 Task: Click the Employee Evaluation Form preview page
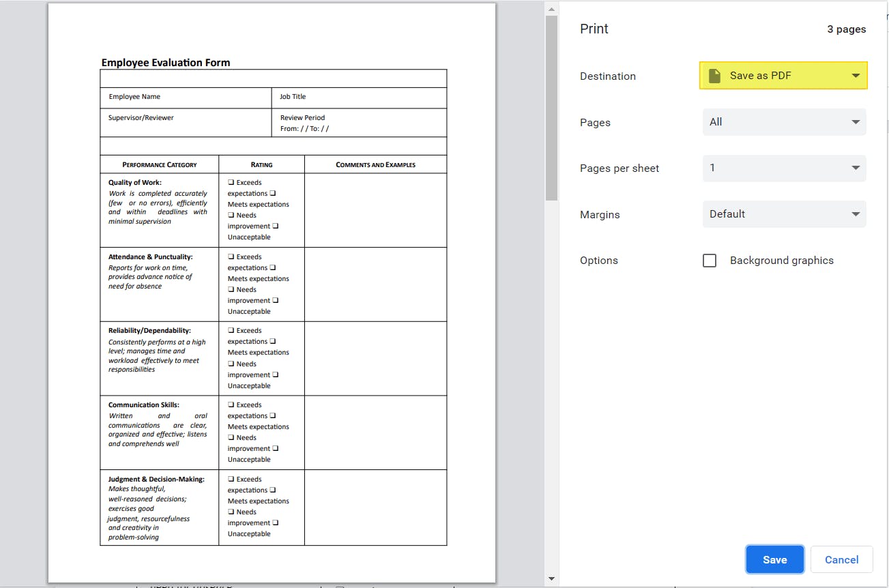[x=272, y=293]
